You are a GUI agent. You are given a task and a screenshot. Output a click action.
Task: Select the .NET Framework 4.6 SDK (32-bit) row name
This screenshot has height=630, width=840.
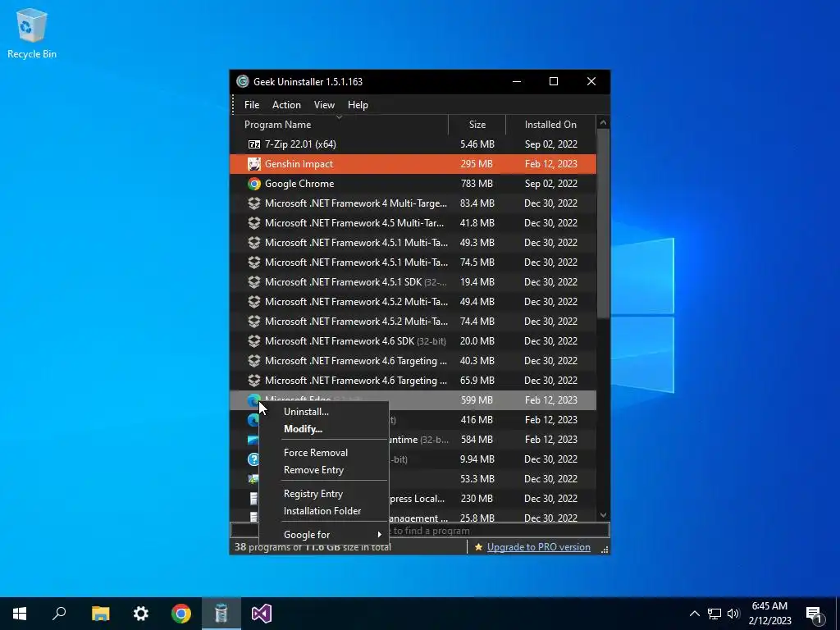[x=355, y=341]
